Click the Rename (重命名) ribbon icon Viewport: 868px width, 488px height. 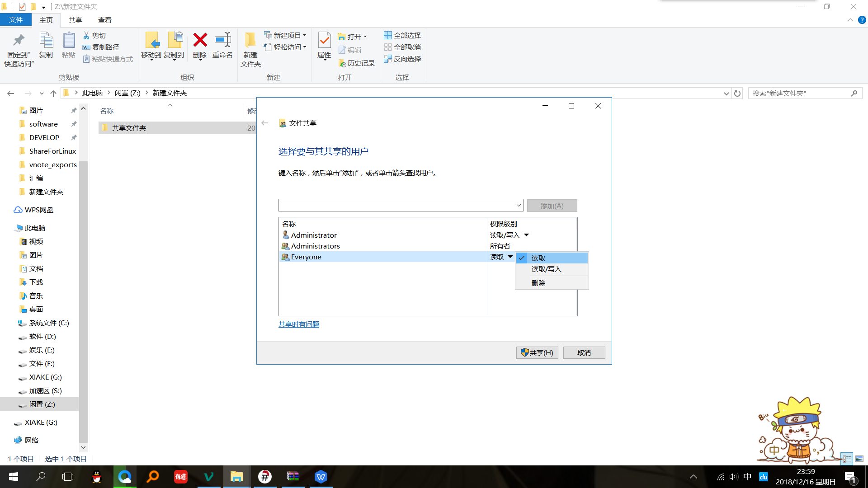(x=222, y=41)
